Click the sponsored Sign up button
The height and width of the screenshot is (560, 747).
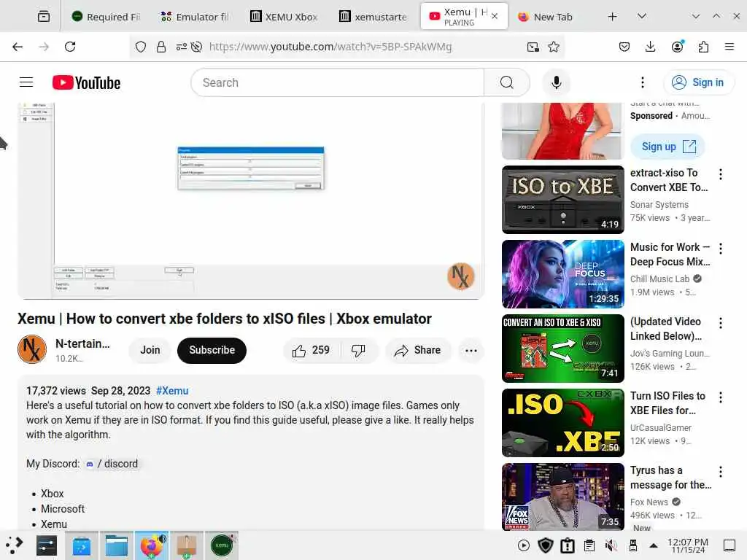(667, 147)
